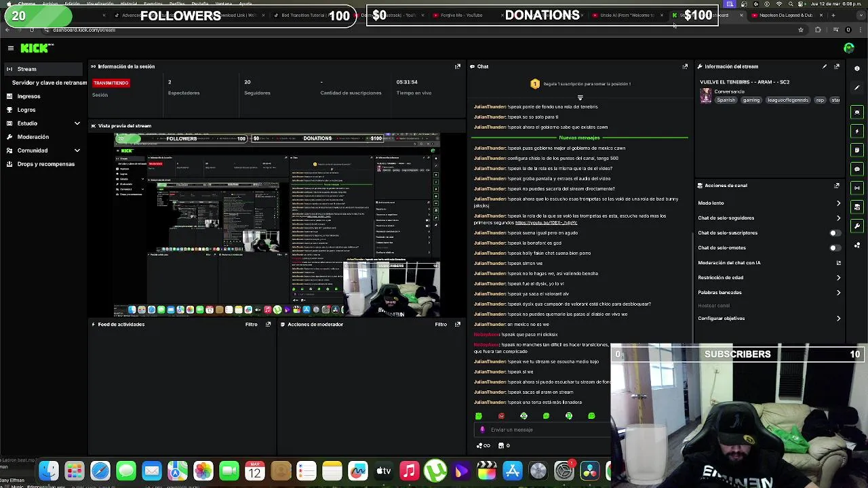This screenshot has width=868, height=488.
Task: Click the stream category thumbnail image
Action: 706,96
